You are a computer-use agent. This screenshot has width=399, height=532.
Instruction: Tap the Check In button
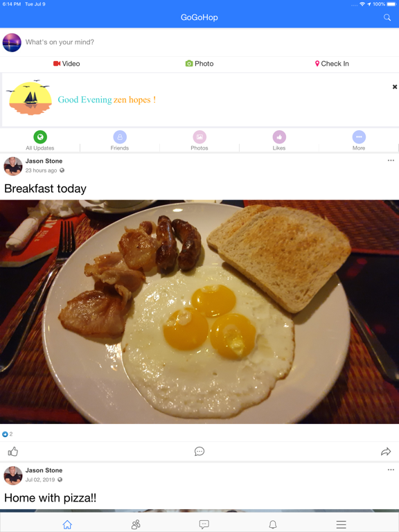coord(332,64)
